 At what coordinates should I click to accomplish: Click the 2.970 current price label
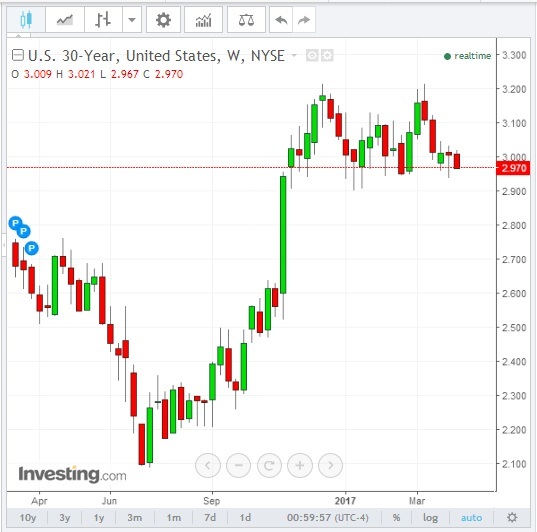pyautogui.click(x=513, y=168)
